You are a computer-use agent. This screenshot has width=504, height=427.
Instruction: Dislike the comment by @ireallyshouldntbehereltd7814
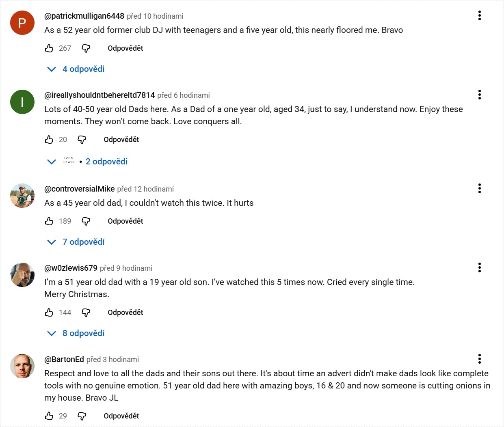coord(82,140)
